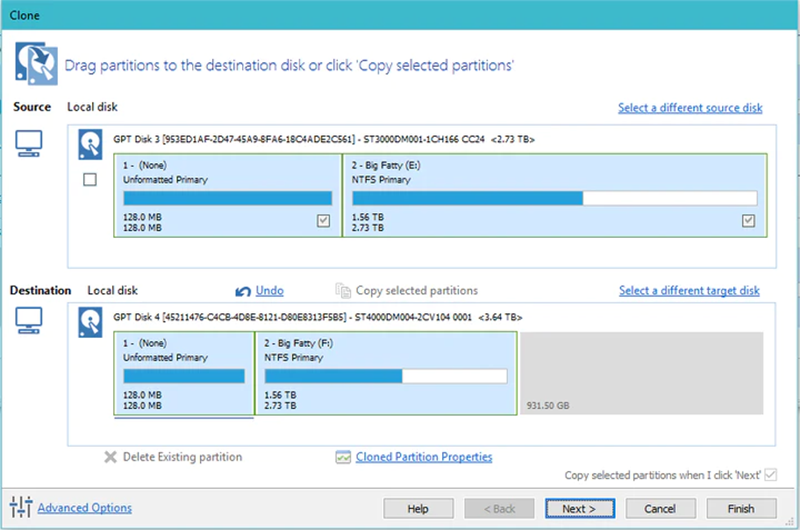800x530 pixels.
Task: Open 'Select a different target disk' link
Action: click(689, 291)
